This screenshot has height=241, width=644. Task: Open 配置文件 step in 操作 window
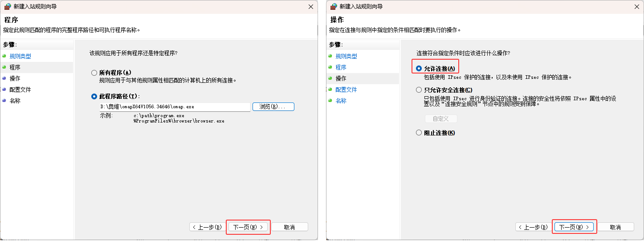click(x=346, y=90)
